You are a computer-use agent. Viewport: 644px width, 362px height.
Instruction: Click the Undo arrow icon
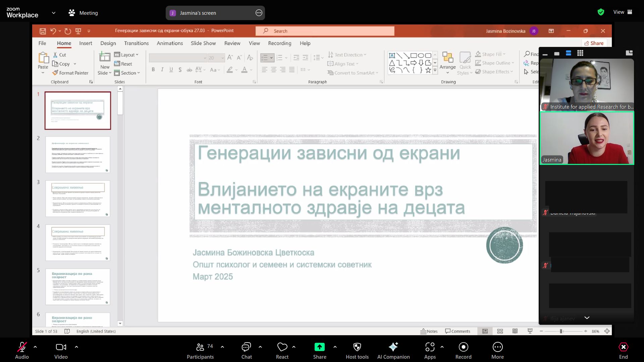click(x=53, y=31)
